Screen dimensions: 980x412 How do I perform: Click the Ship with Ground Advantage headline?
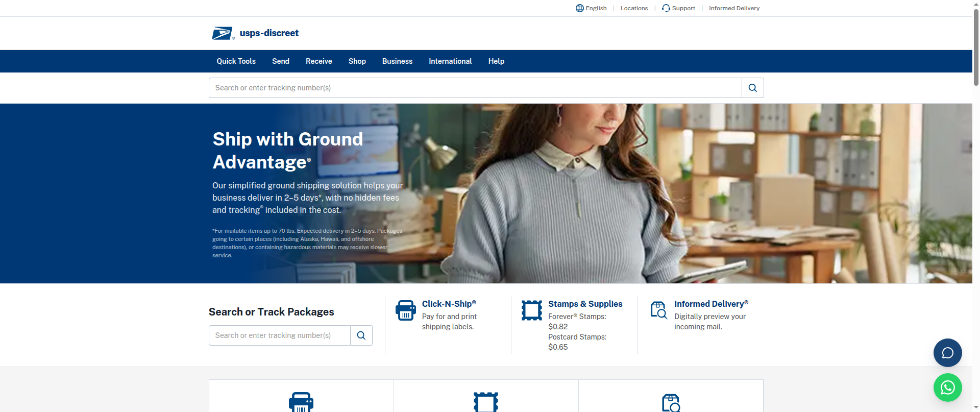(288, 151)
